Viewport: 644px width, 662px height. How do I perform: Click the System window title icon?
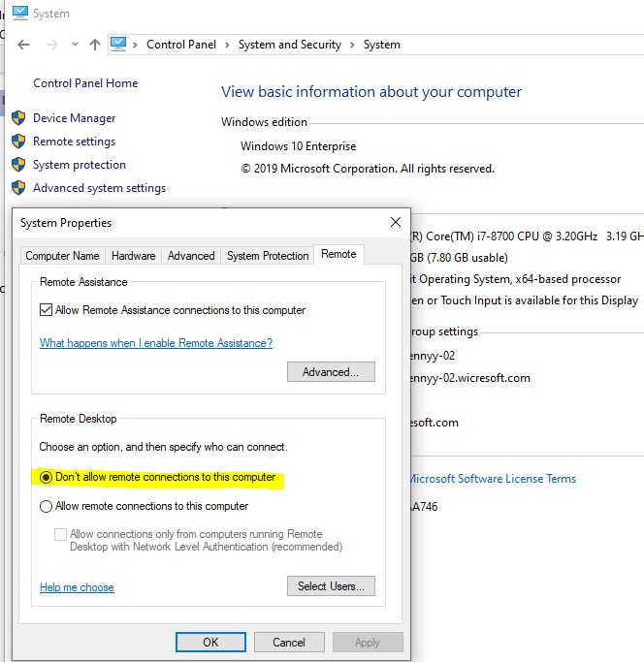[x=19, y=14]
